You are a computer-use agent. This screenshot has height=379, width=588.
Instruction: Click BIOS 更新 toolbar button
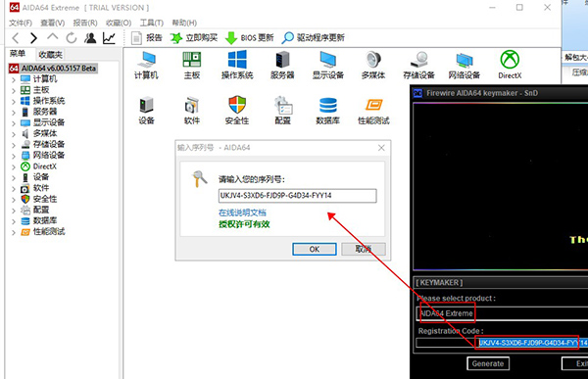pos(249,38)
